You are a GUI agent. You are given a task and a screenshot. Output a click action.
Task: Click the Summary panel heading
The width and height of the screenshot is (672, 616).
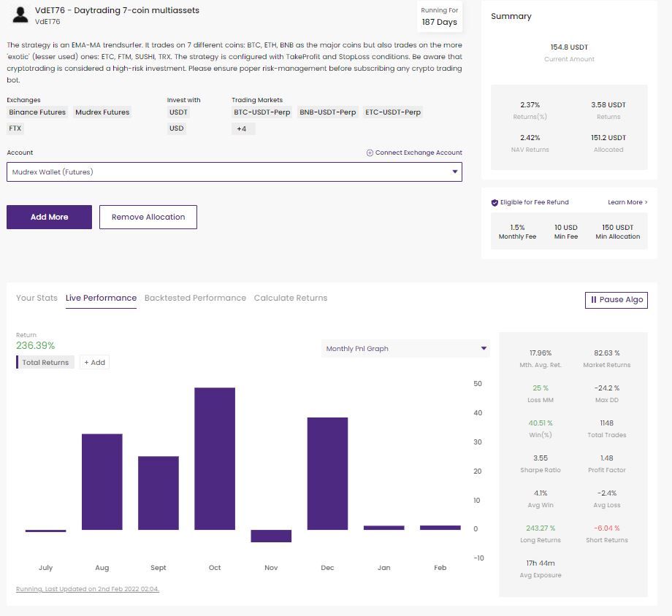click(x=511, y=16)
